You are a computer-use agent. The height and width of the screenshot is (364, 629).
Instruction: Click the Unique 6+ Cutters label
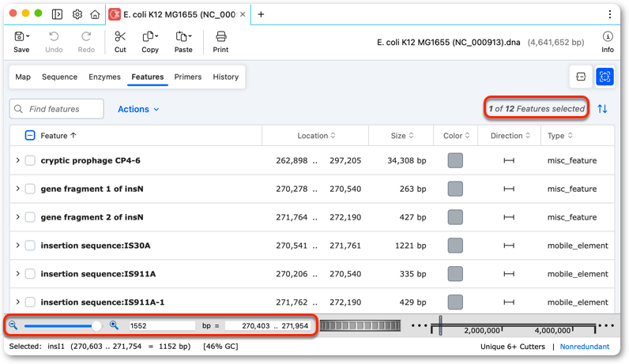[x=513, y=347]
